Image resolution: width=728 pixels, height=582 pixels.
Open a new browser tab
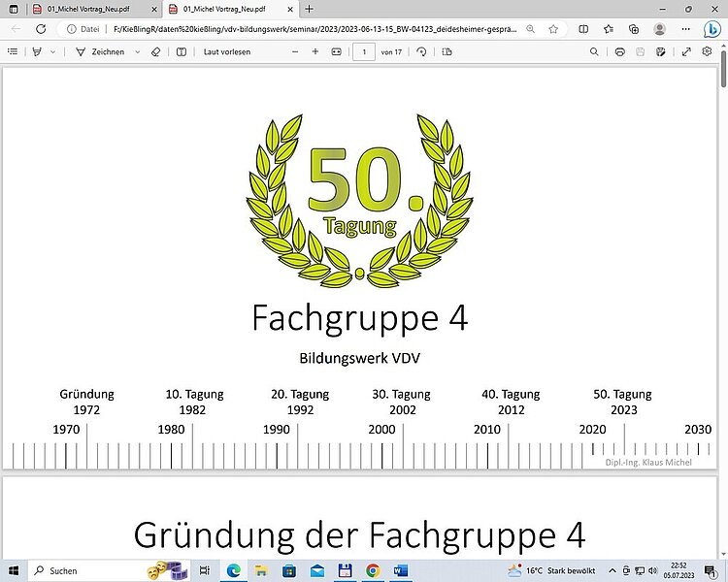tap(309, 9)
